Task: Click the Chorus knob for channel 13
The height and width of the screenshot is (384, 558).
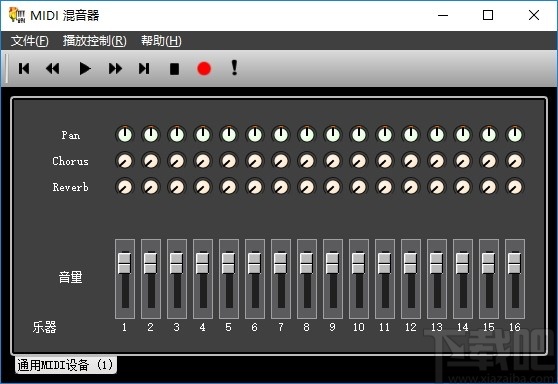Action: click(437, 161)
